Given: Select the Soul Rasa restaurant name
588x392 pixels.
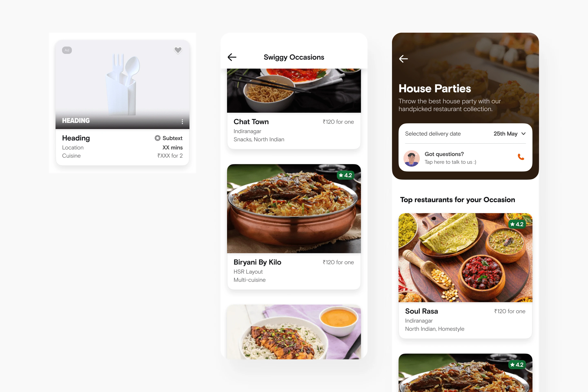Looking at the screenshot, I should (421, 311).
